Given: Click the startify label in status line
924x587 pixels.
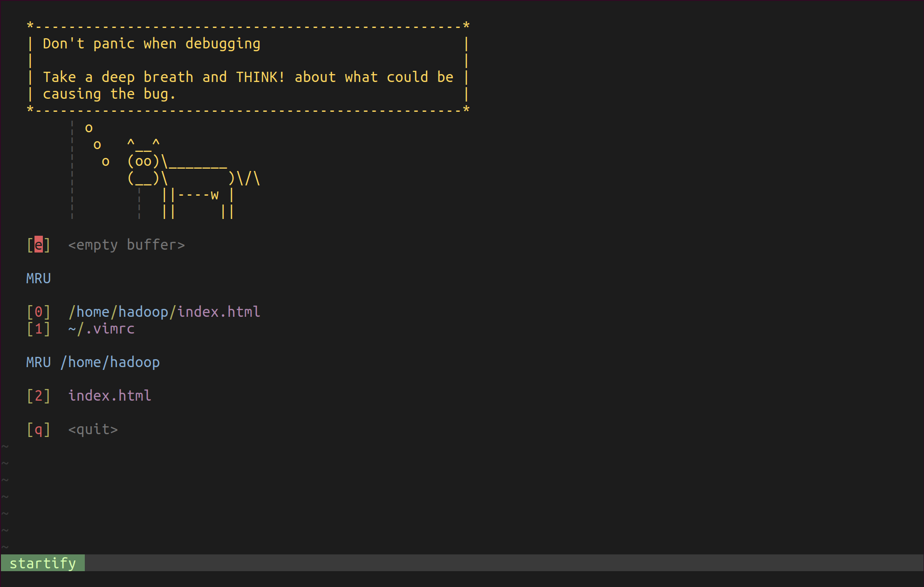Looking at the screenshot, I should click(42, 563).
